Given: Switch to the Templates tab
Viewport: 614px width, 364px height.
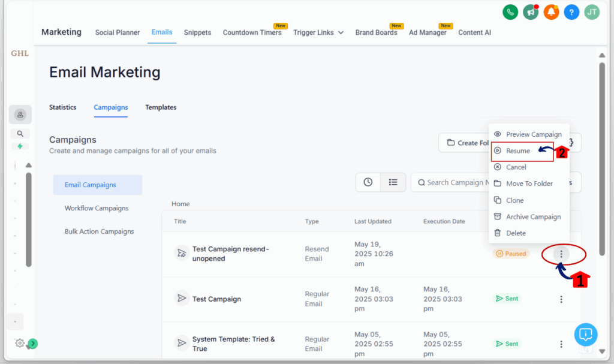Looking at the screenshot, I should (x=161, y=107).
